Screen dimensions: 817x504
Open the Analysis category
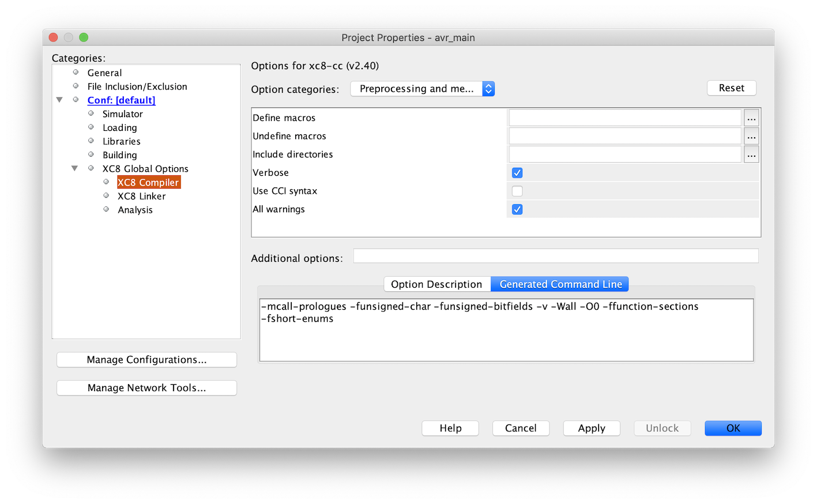tap(135, 210)
